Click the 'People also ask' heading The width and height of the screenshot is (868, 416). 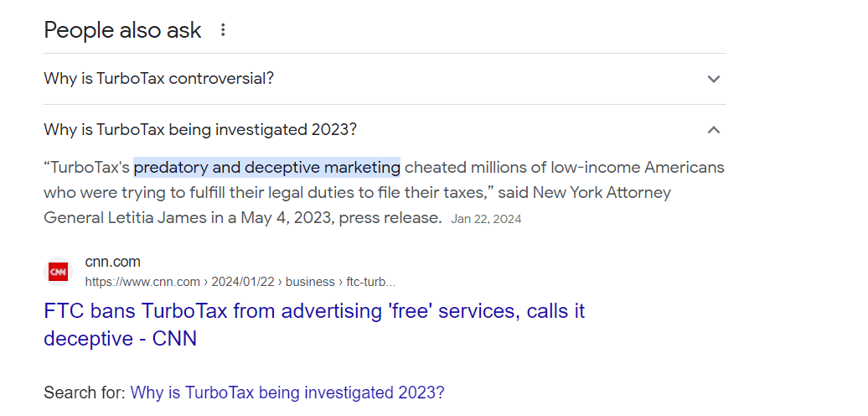pos(122,30)
